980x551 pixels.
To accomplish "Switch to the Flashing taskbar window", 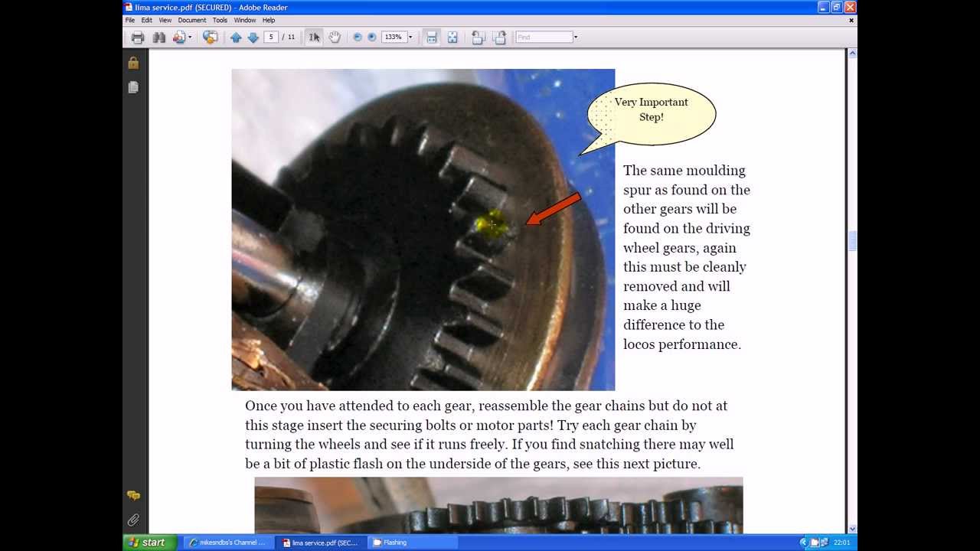I will (x=413, y=543).
